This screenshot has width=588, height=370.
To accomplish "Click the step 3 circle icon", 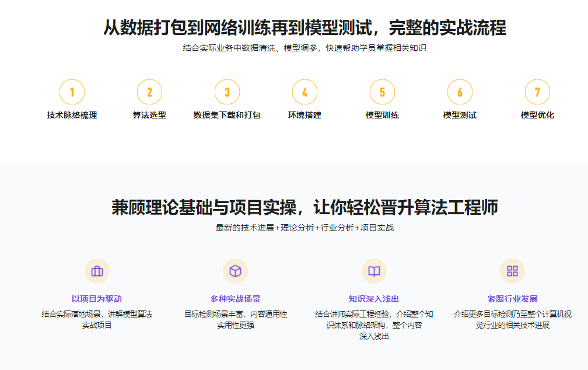I will point(227,92).
